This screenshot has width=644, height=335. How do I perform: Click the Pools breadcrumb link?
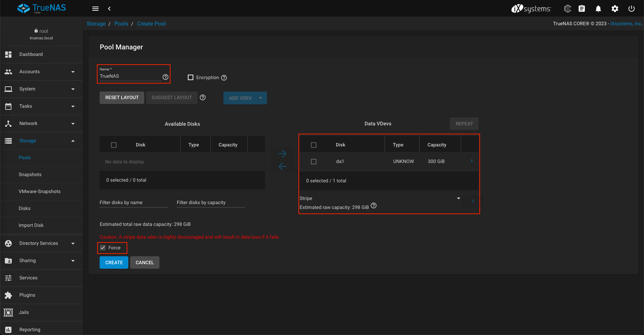pyautogui.click(x=121, y=24)
